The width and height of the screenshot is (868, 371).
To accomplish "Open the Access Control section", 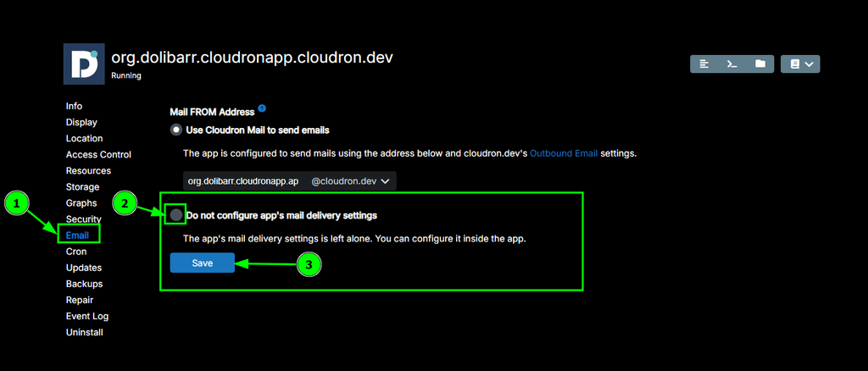I will click(x=98, y=155).
